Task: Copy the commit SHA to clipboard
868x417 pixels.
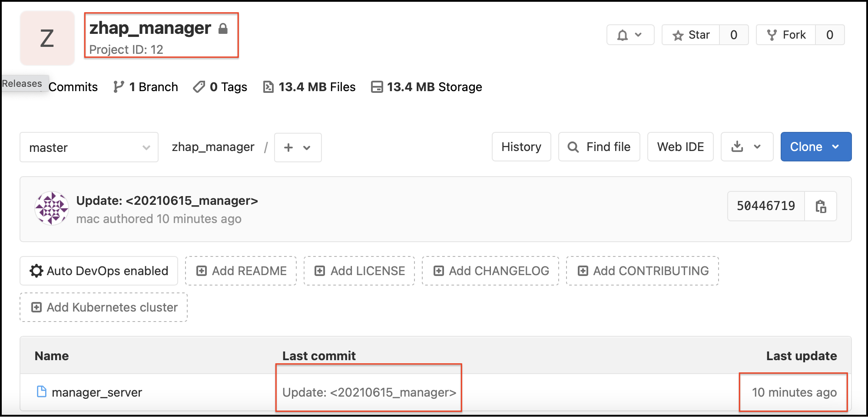Action: tap(820, 206)
